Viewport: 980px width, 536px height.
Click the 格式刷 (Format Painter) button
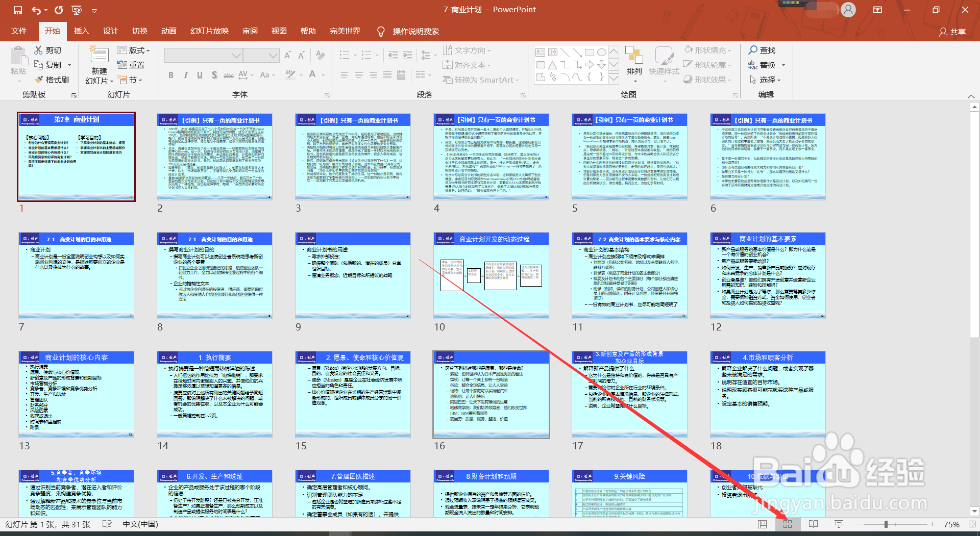point(52,80)
